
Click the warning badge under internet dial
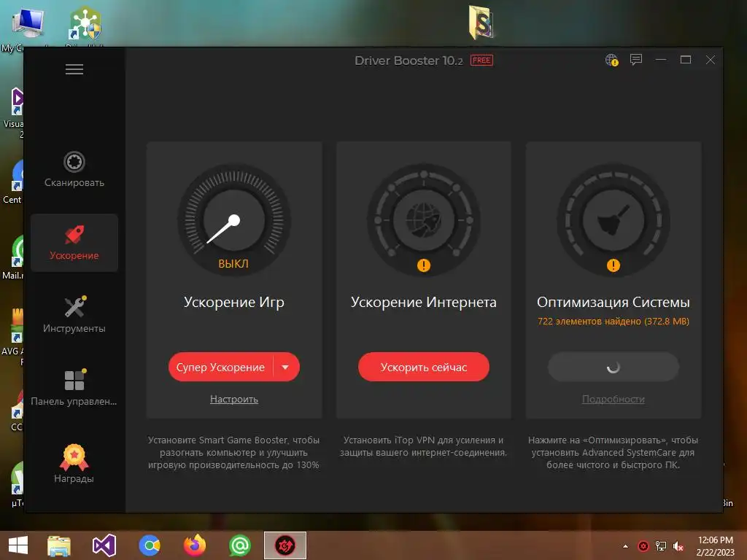point(424,265)
